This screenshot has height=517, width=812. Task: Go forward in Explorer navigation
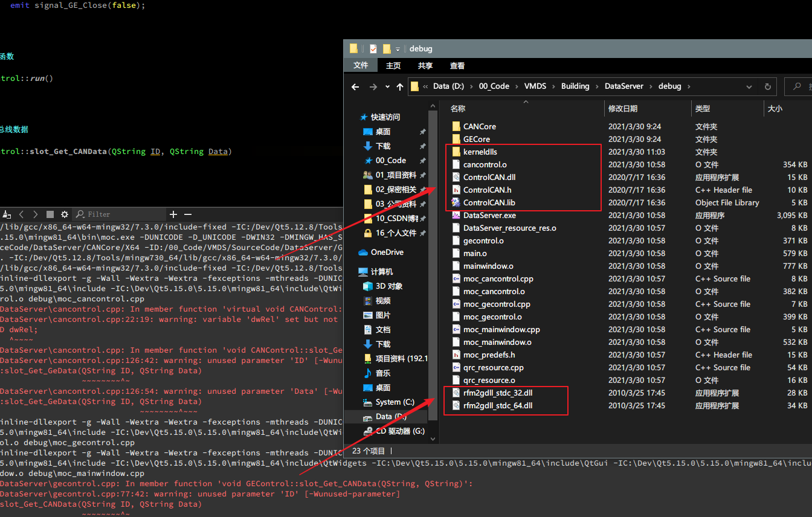click(373, 86)
